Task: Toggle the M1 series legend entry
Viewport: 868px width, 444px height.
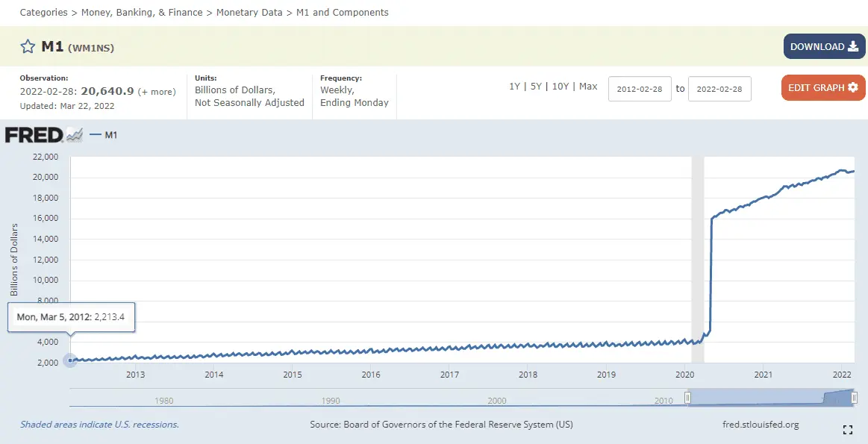Action: click(x=104, y=135)
